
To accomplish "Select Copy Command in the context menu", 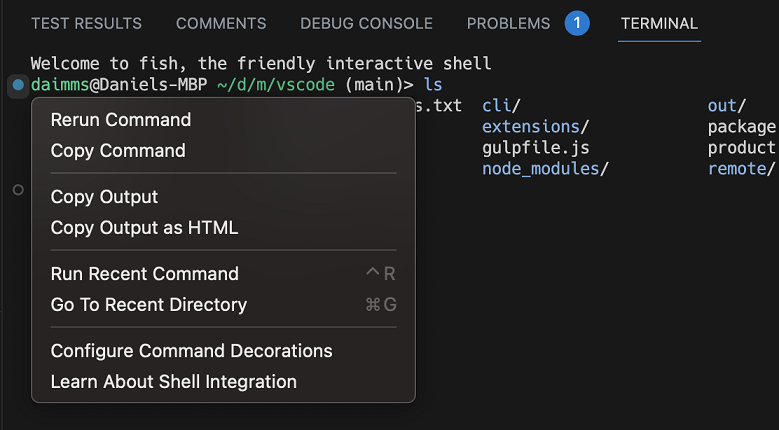I will click(118, 151).
